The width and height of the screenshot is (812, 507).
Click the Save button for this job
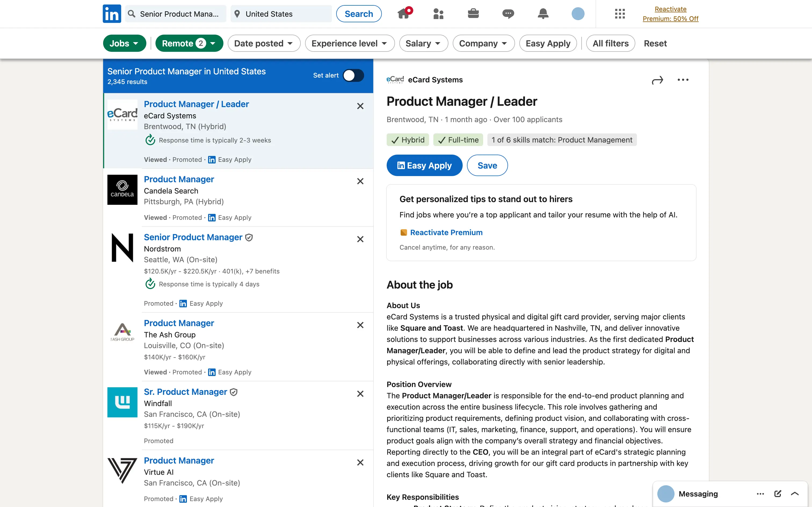(x=487, y=165)
